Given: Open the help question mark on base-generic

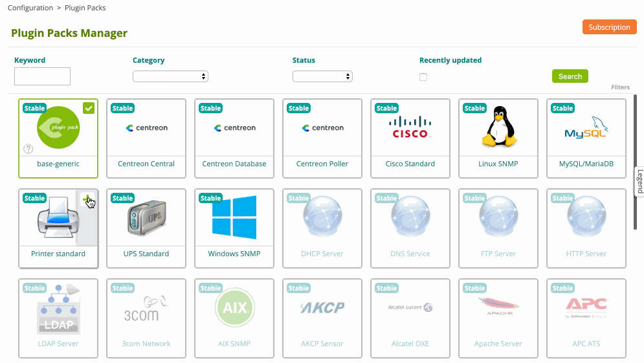Looking at the screenshot, I should (x=28, y=149).
